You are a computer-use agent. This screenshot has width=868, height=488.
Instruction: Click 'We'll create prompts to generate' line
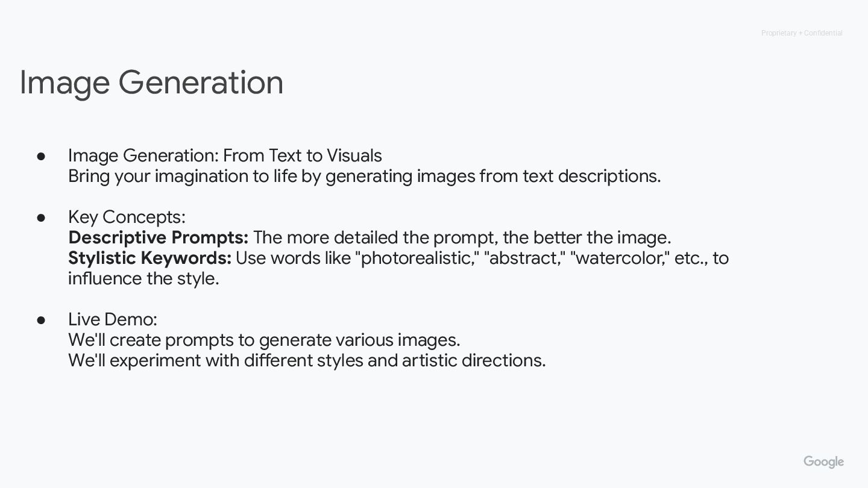[264, 340]
